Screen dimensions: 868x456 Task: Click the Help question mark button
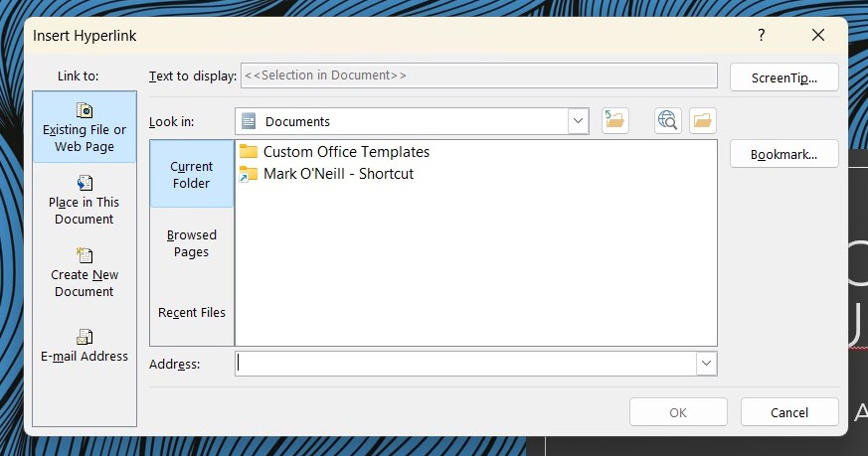tap(762, 35)
